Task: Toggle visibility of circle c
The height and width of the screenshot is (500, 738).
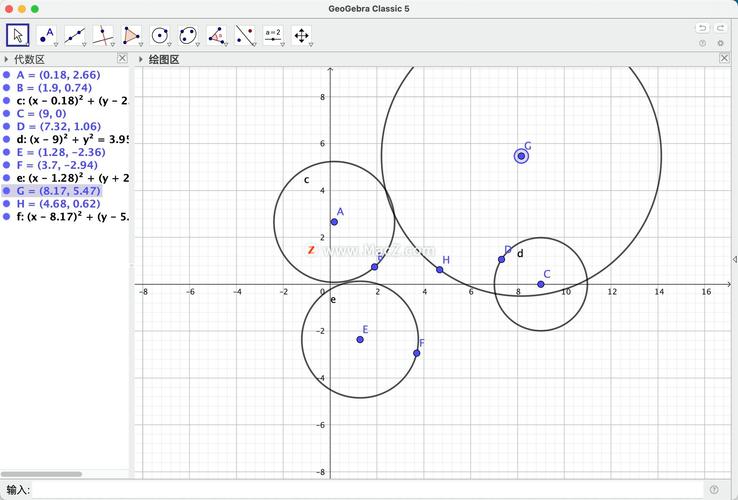Action: pyautogui.click(x=7, y=101)
